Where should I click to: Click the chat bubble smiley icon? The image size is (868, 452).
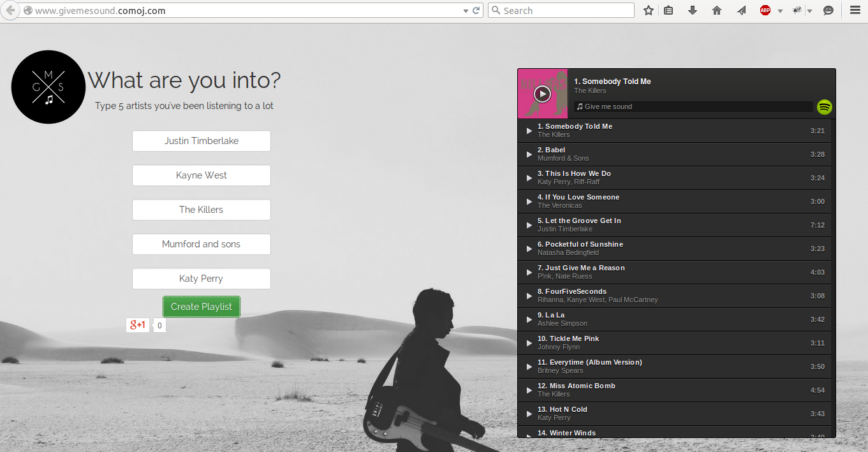pos(828,10)
